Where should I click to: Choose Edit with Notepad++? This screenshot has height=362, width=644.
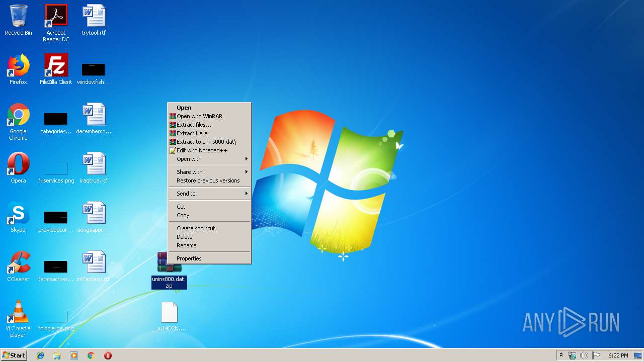(209, 150)
